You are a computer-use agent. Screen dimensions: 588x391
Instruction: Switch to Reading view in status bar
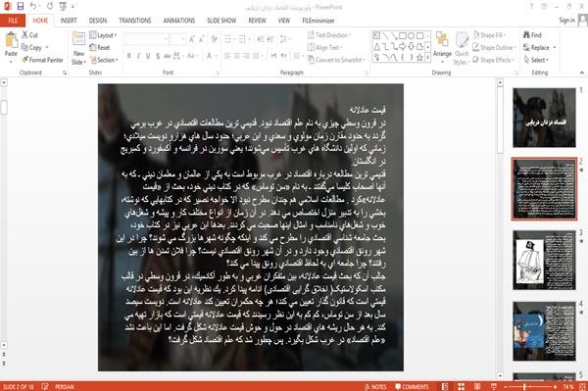click(x=477, y=386)
